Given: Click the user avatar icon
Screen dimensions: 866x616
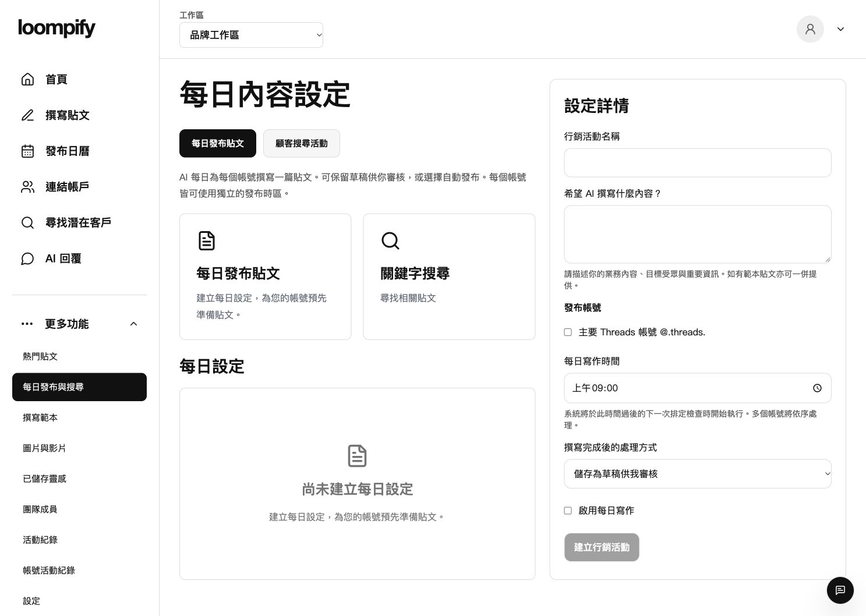Looking at the screenshot, I should [x=810, y=29].
